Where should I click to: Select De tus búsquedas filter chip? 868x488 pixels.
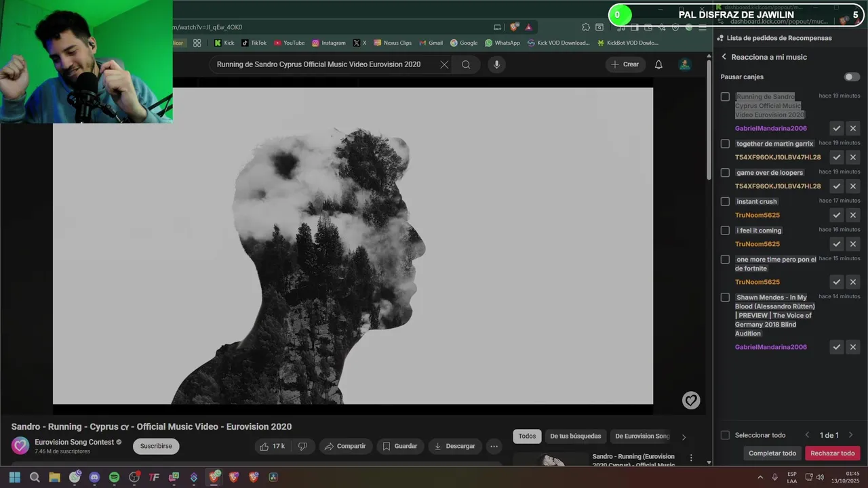click(x=576, y=436)
